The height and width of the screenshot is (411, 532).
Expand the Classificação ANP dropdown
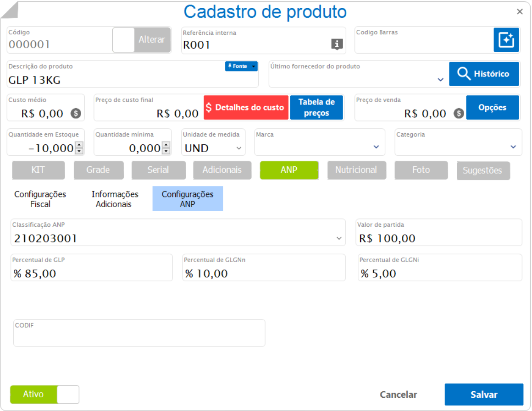[339, 238]
